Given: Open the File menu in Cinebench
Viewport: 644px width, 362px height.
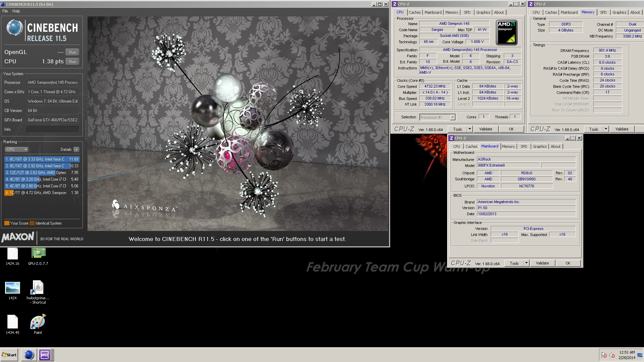Looking at the screenshot, I should [5, 11].
